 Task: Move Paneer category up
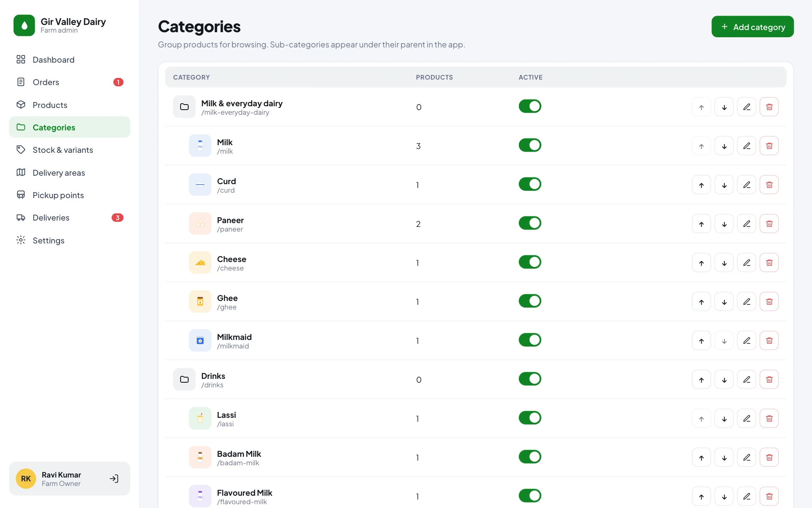pyautogui.click(x=701, y=224)
